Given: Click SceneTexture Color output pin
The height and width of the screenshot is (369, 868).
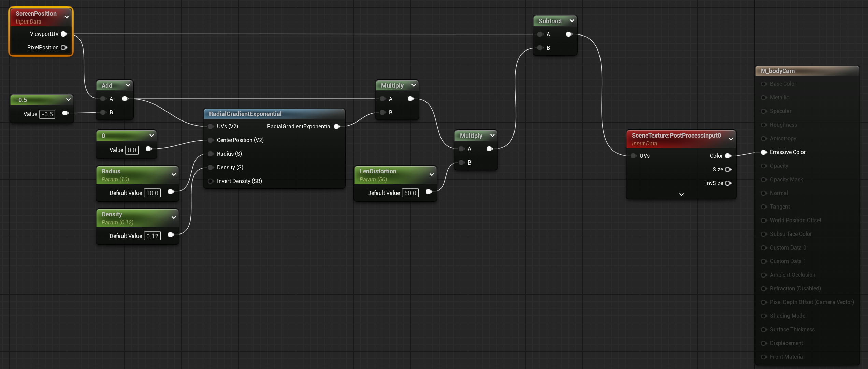Looking at the screenshot, I should click(x=728, y=156).
